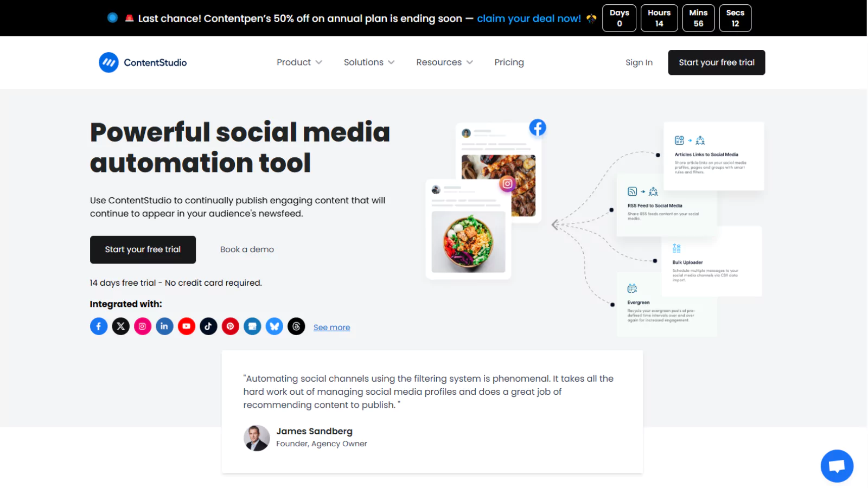Click the Integrated with: label
This screenshot has height=488, width=868.
tap(126, 304)
